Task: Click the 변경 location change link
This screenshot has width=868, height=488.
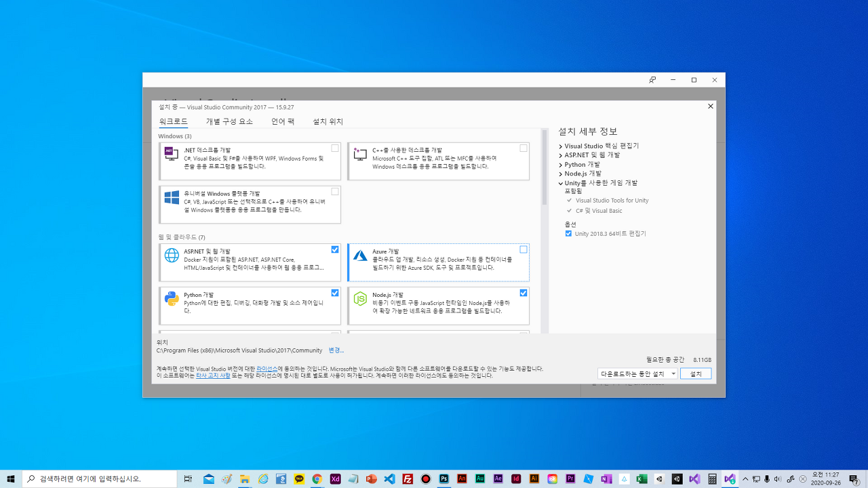Action: click(x=336, y=350)
